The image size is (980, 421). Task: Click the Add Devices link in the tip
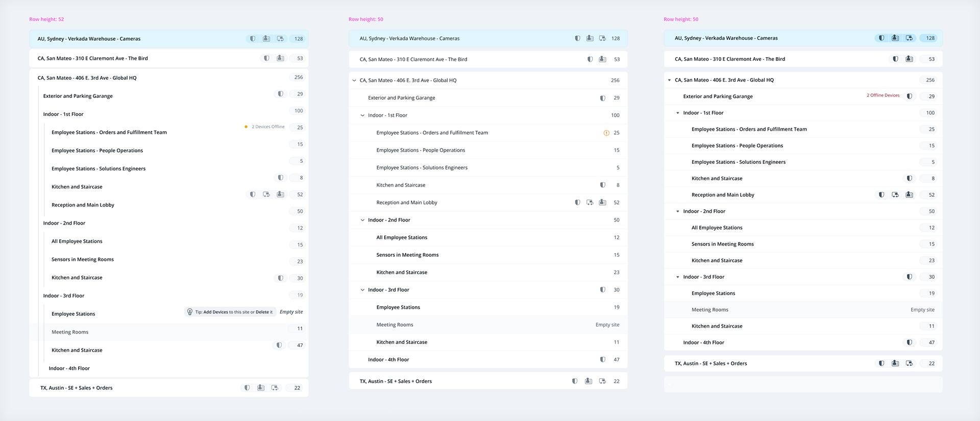216,312
